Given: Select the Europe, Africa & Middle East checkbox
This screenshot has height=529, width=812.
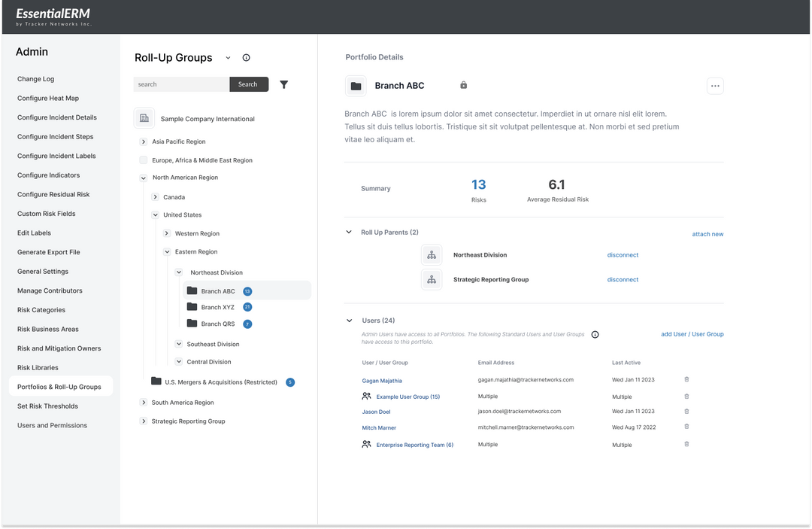Looking at the screenshot, I should 143,160.
